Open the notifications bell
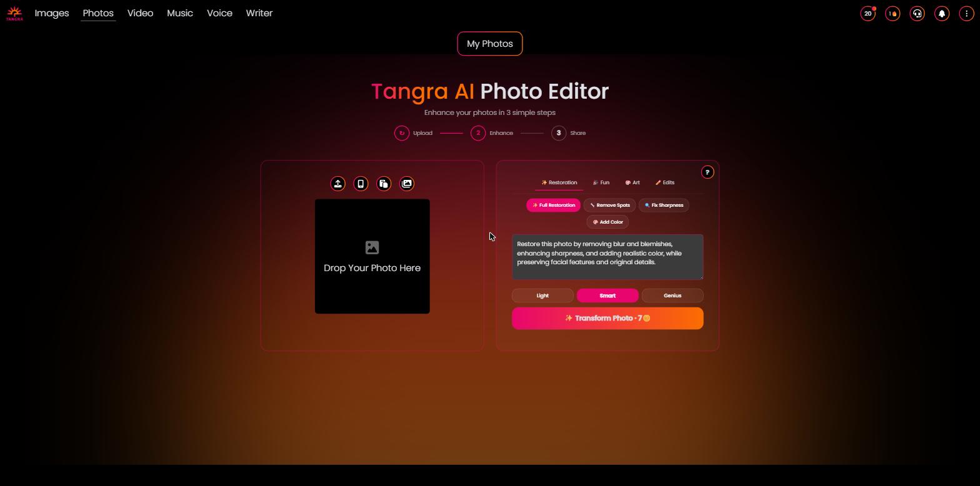This screenshot has width=980, height=486. pos(942,14)
